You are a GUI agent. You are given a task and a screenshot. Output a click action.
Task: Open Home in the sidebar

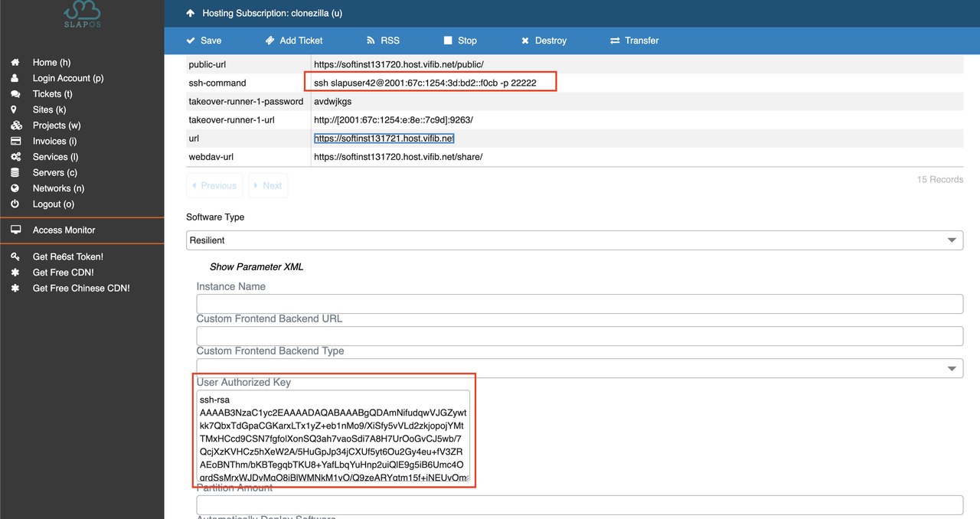[51, 62]
